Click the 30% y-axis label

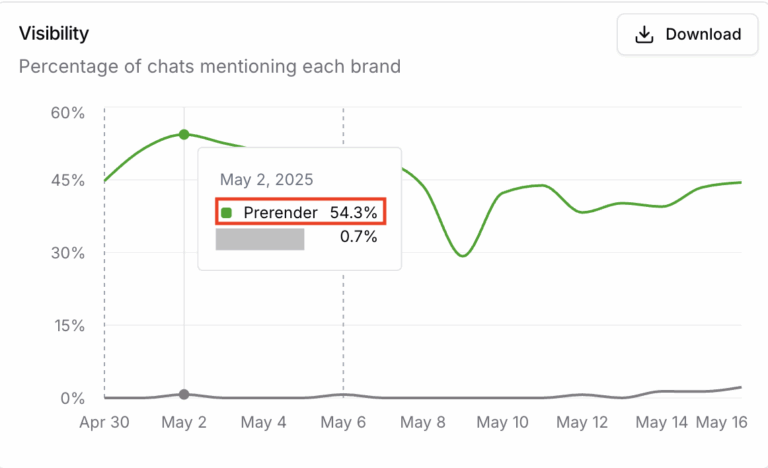point(68,253)
